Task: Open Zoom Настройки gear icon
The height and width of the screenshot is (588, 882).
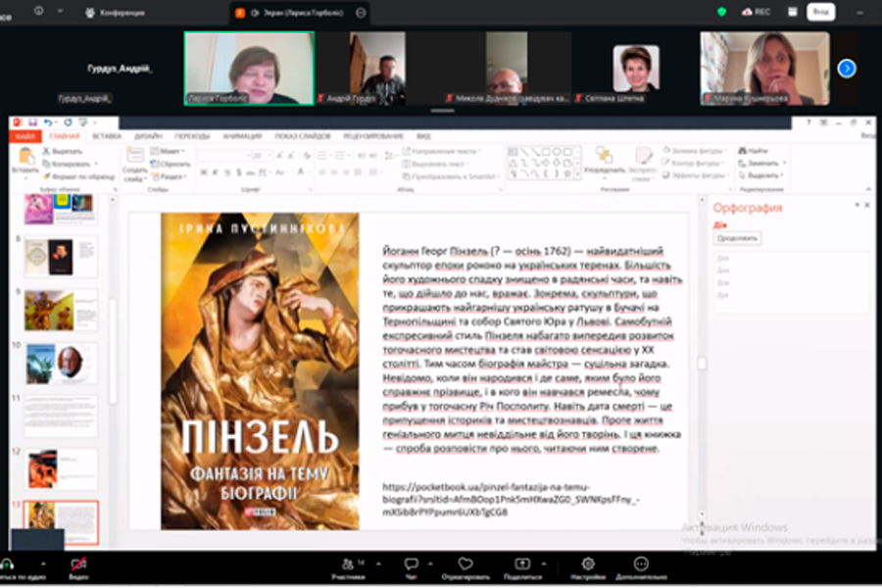Action: (x=587, y=564)
